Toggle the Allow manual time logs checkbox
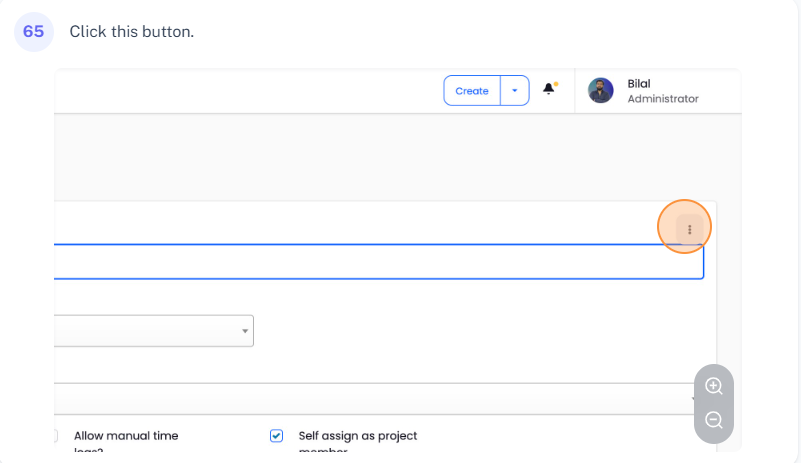This screenshot has width=801, height=463. click(x=54, y=436)
